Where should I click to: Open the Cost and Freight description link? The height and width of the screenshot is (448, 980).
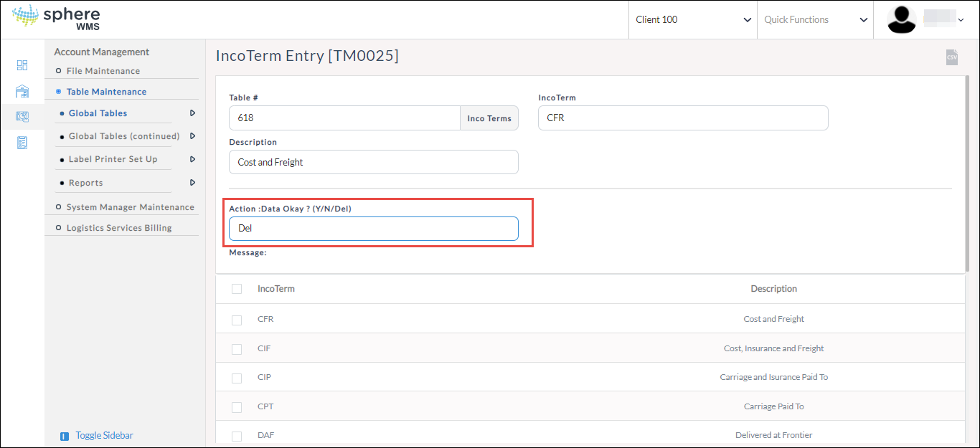point(773,319)
